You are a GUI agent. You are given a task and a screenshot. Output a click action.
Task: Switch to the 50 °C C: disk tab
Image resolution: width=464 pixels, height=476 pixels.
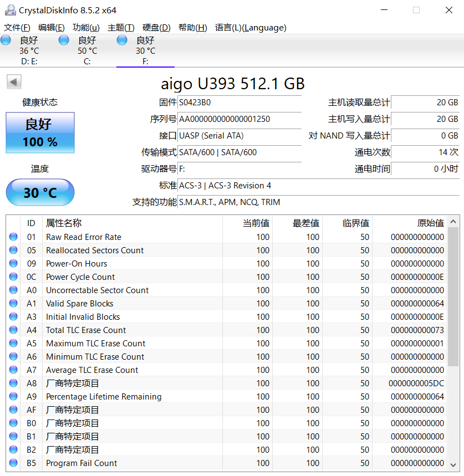click(87, 50)
